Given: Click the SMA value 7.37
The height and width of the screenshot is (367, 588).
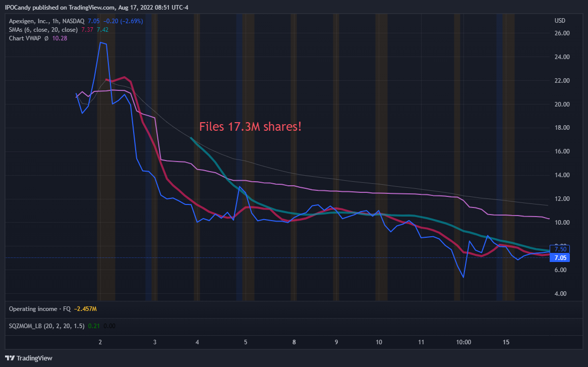Looking at the screenshot, I should 87,30.
